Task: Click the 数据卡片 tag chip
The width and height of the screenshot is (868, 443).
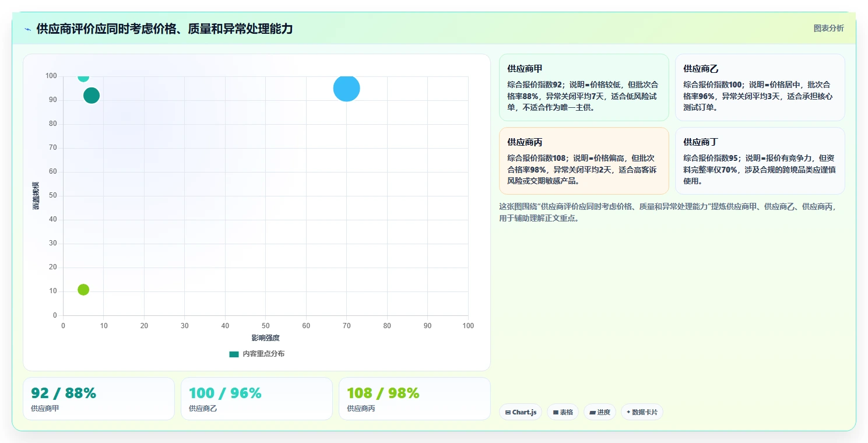Action: coord(642,412)
